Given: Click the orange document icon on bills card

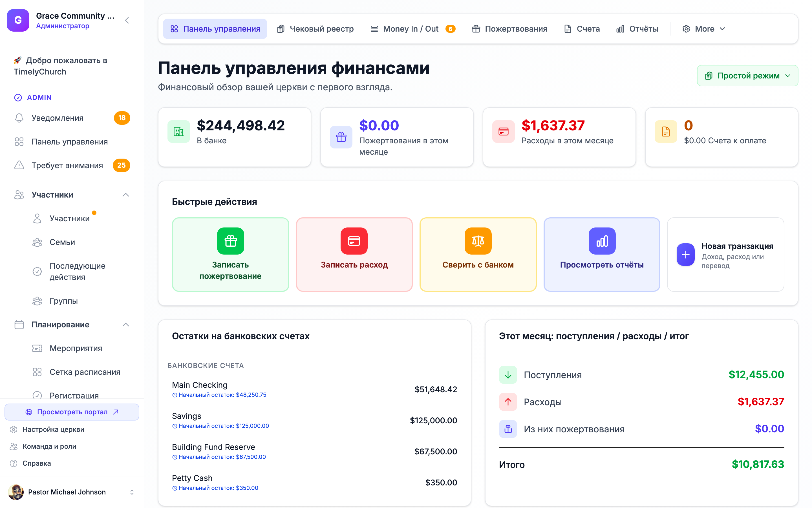Looking at the screenshot, I should coord(666,131).
